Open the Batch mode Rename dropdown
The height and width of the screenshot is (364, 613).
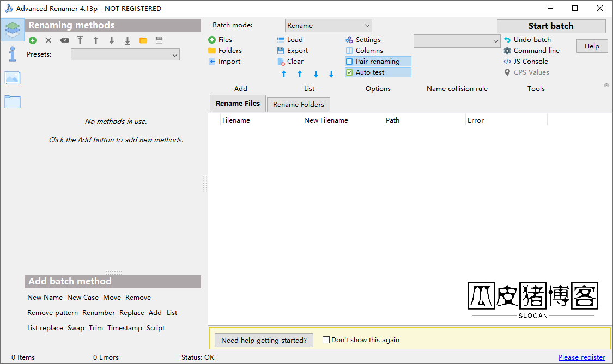pyautogui.click(x=329, y=26)
